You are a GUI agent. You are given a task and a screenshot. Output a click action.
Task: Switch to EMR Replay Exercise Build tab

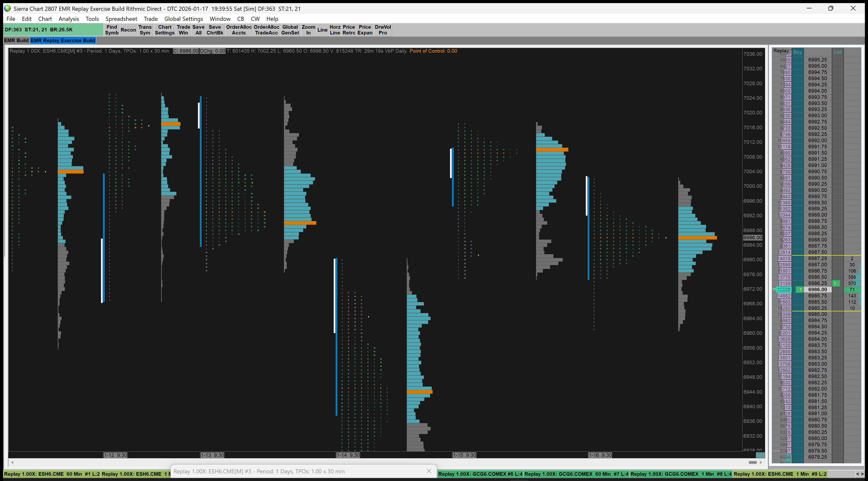tap(63, 40)
